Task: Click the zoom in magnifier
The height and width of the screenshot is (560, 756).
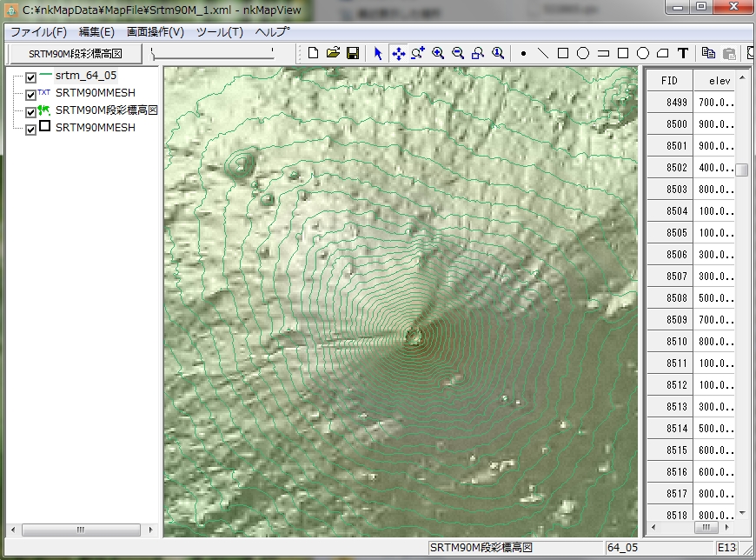Action: [438, 53]
